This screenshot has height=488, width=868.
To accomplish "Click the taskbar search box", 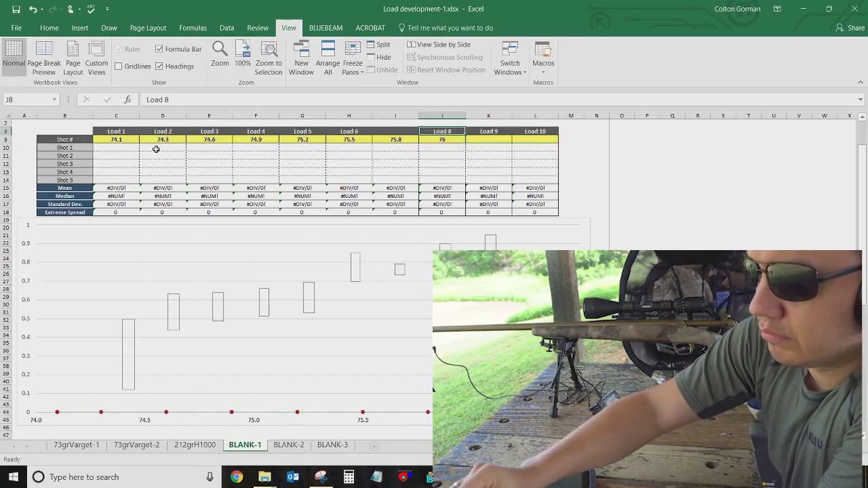I will click(x=122, y=476).
